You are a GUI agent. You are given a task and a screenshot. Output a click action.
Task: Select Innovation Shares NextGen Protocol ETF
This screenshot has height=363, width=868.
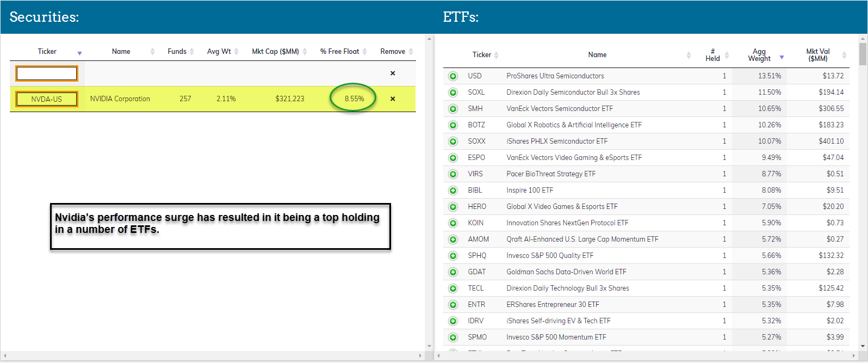click(567, 223)
